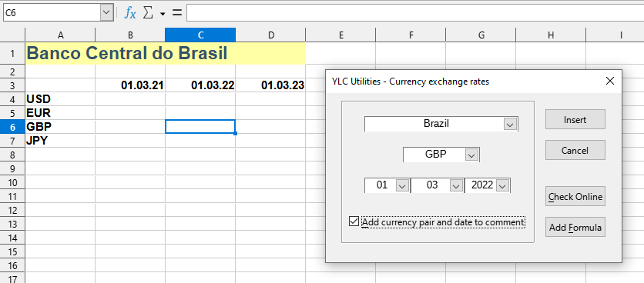Expand the GBP currency dropdown
This screenshot has height=283, width=644.
tap(471, 155)
